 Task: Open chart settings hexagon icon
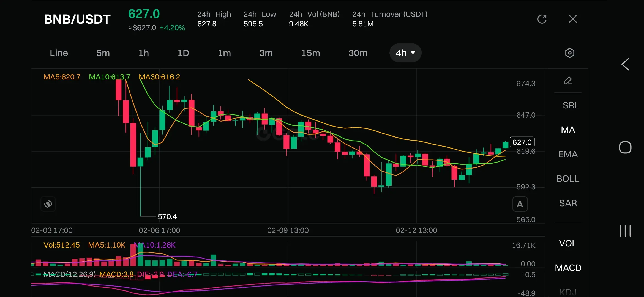[569, 53]
